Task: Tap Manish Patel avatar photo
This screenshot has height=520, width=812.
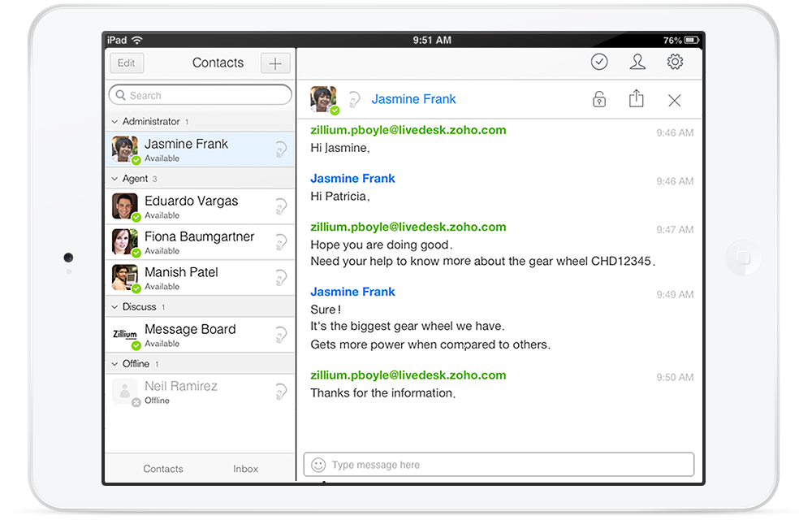Action: click(125, 278)
